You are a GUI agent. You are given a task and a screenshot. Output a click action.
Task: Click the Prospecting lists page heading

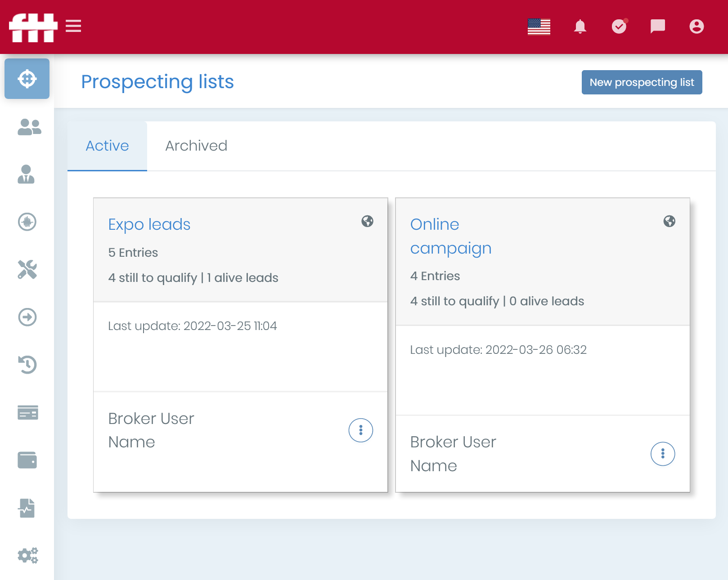point(157,82)
